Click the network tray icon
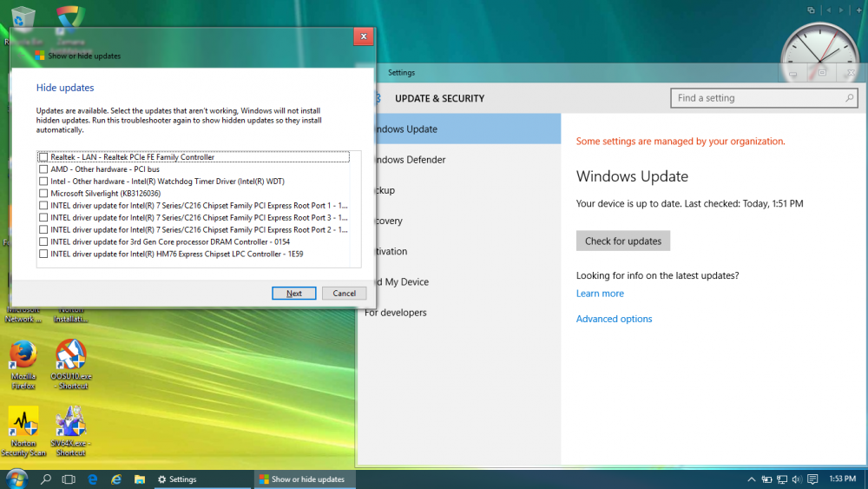Image resolution: width=868 pixels, height=489 pixels. point(782,479)
